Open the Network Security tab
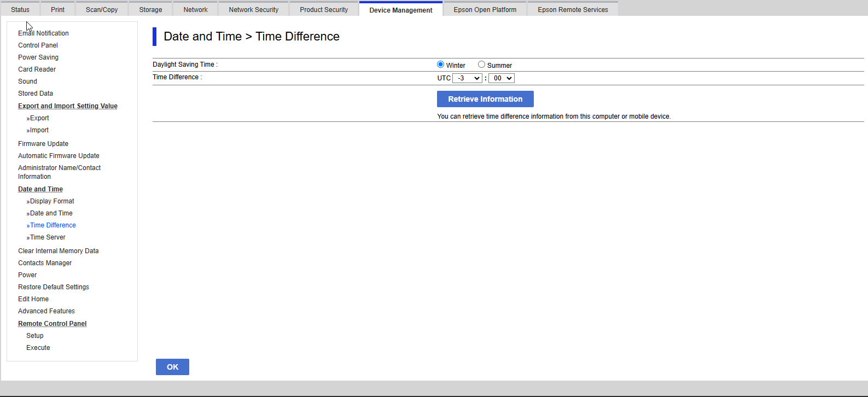This screenshot has height=397, width=868. click(x=253, y=10)
